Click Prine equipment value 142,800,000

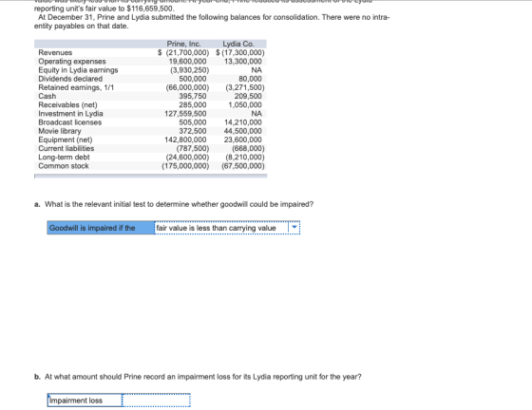[185, 140]
